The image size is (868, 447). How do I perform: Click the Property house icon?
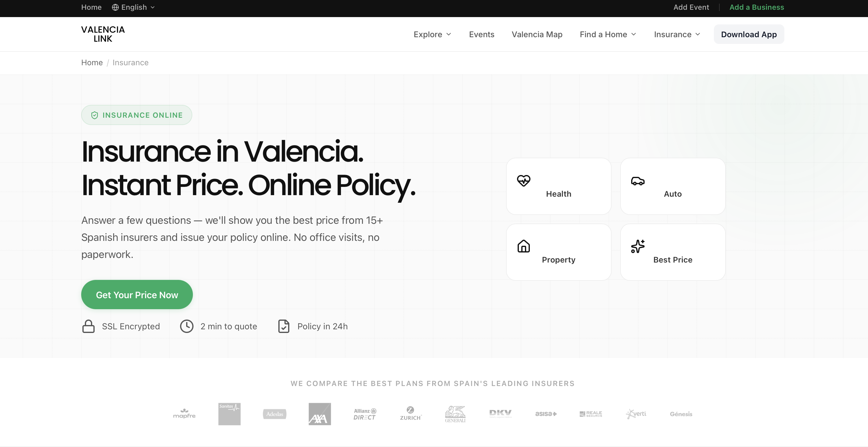524,246
